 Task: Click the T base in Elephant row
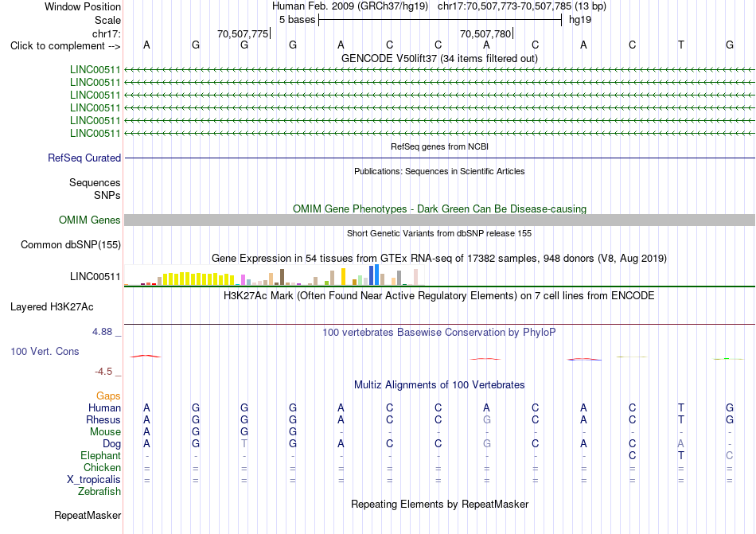click(x=680, y=455)
